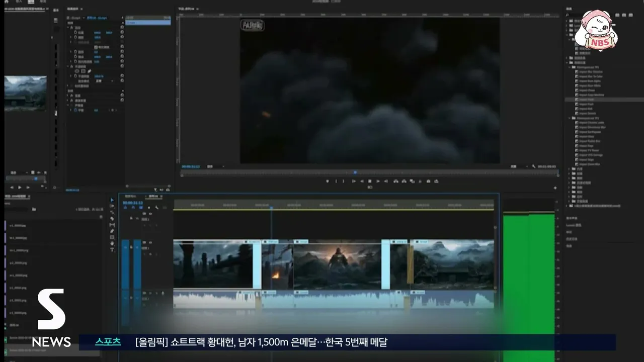Select the Impact Burn Alpha effect
Screen dimensions: 644x362
[x=590, y=81]
